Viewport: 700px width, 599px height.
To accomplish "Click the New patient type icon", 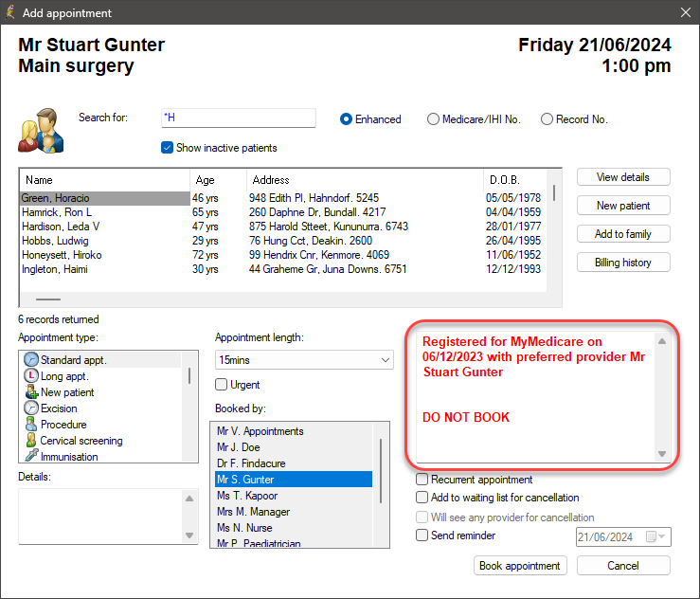I will [x=31, y=391].
